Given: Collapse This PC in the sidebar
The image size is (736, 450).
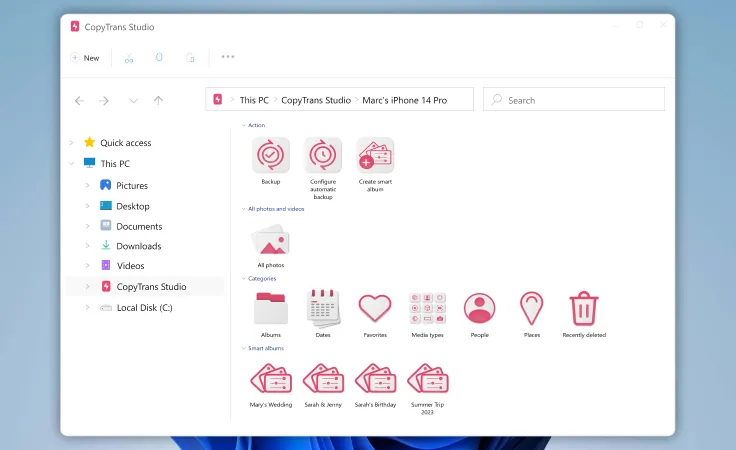Looking at the screenshot, I should [x=71, y=163].
